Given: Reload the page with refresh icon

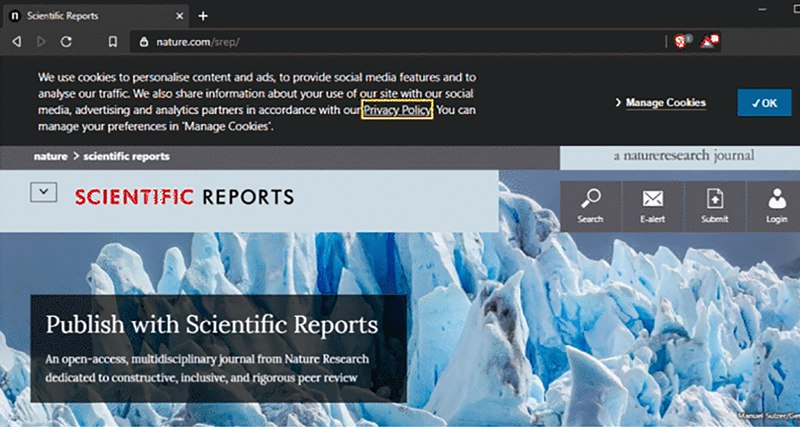Looking at the screenshot, I should (66, 42).
